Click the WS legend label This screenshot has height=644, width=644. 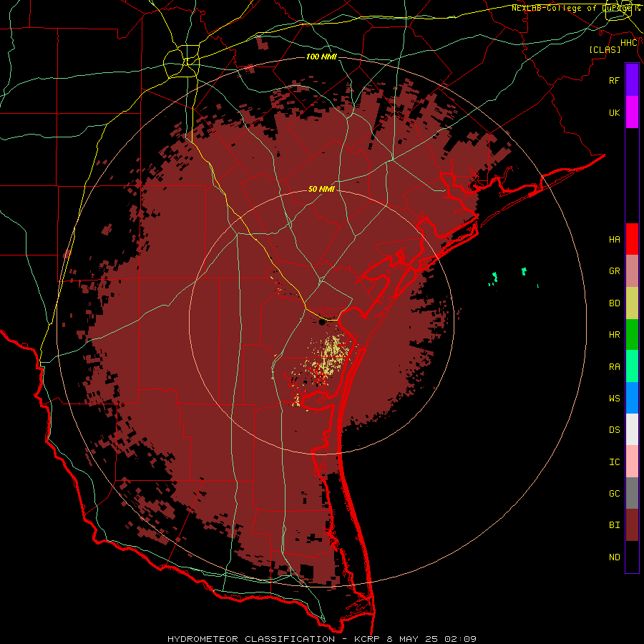pyautogui.click(x=614, y=399)
